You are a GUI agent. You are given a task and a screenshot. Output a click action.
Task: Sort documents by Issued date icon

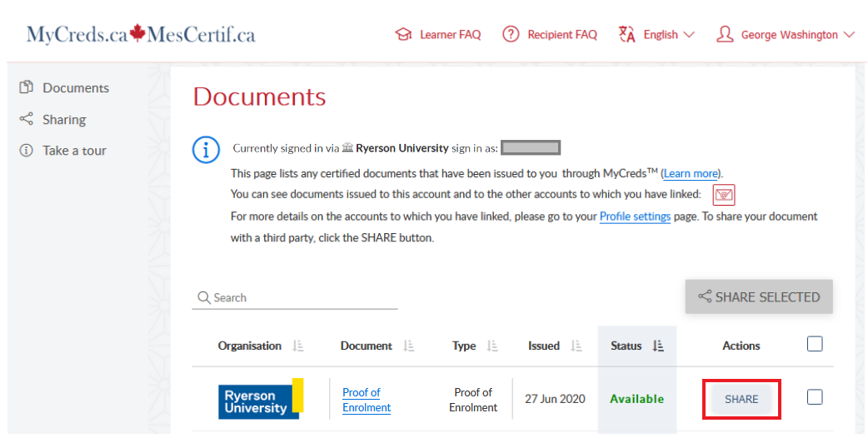pyautogui.click(x=576, y=346)
